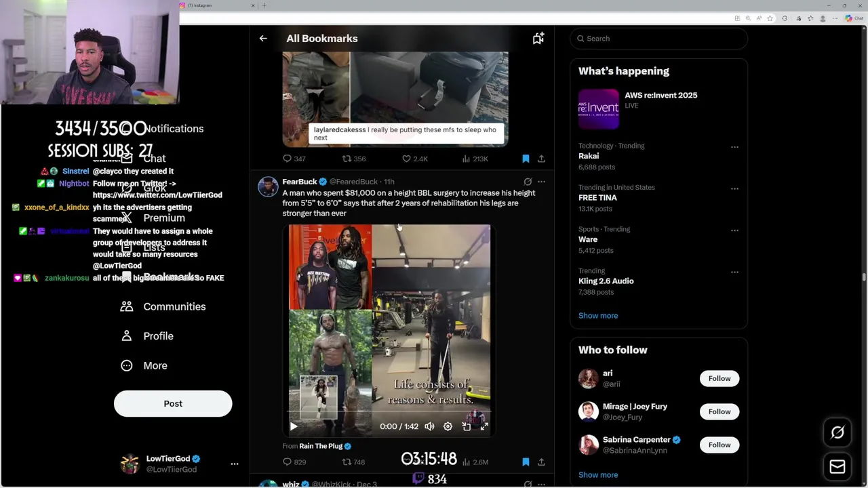Open options for Kling 2.6 Audio trend

coord(734,272)
